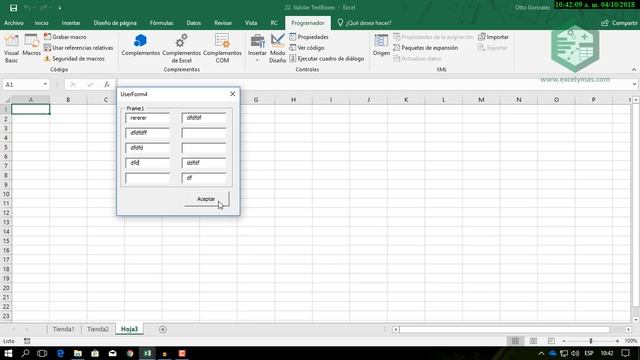Click the Aceptar button in UserForm4
Screen dimensions: 640x360
tap(207, 199)
